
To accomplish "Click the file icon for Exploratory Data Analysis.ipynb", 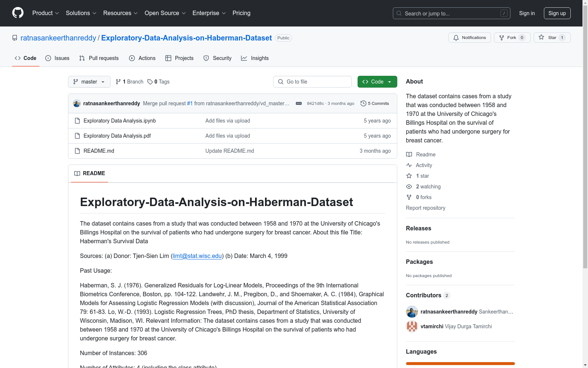I will coord(77,121).
